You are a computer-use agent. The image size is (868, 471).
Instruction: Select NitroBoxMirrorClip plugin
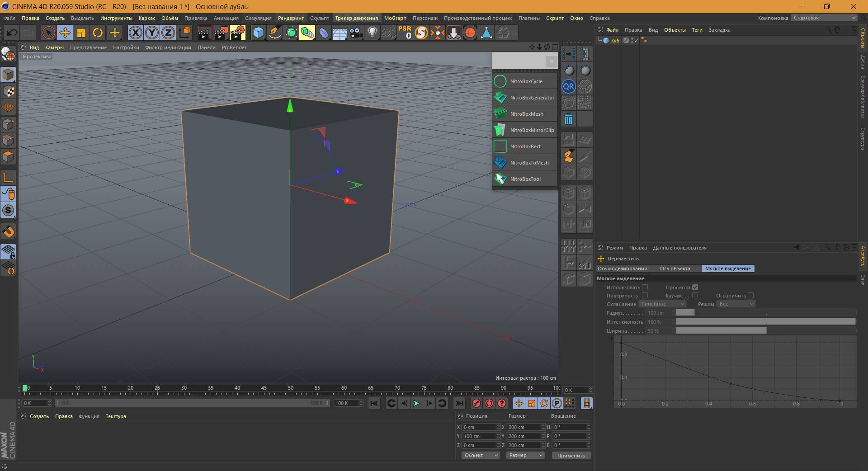tap(524, 130)
